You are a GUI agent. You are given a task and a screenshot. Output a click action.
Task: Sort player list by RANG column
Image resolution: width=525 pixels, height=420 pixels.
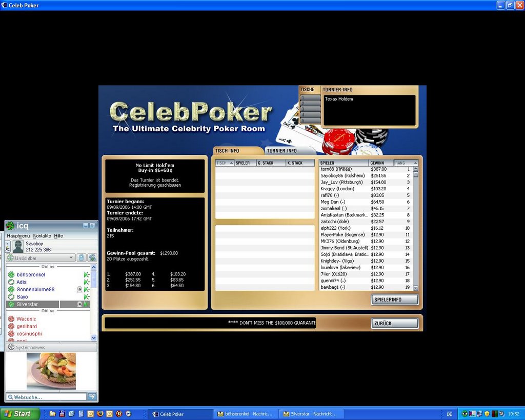pos(406,163)
